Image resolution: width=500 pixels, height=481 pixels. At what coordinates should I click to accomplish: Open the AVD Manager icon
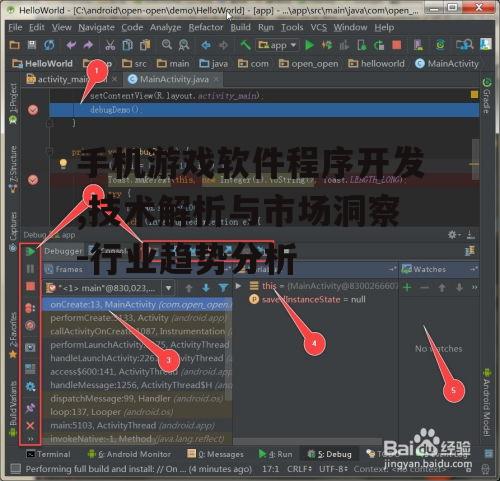[418, 45]
